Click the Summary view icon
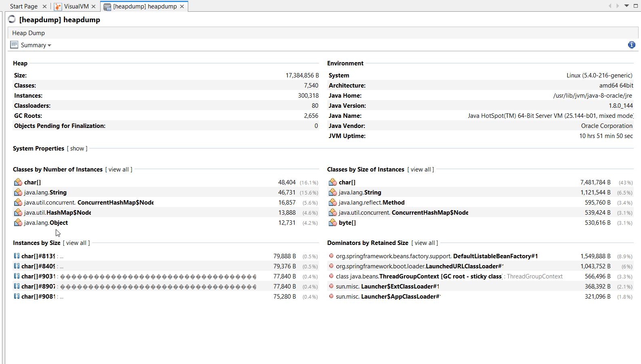This screenshot has width=641, height=364. (x=14, y=45)
